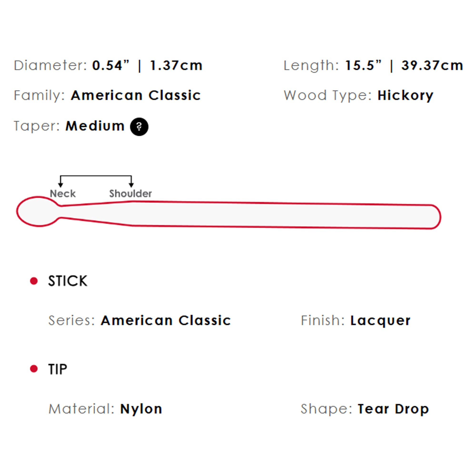Screen dimensions: 476x476
Task: Click the Neck label on the diagram
Action: [63, 194]
